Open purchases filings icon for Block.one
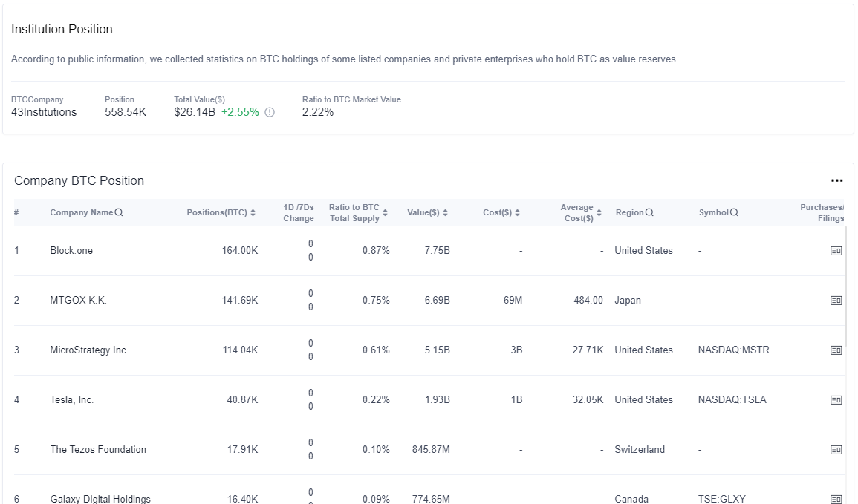 tap(836, 251)
